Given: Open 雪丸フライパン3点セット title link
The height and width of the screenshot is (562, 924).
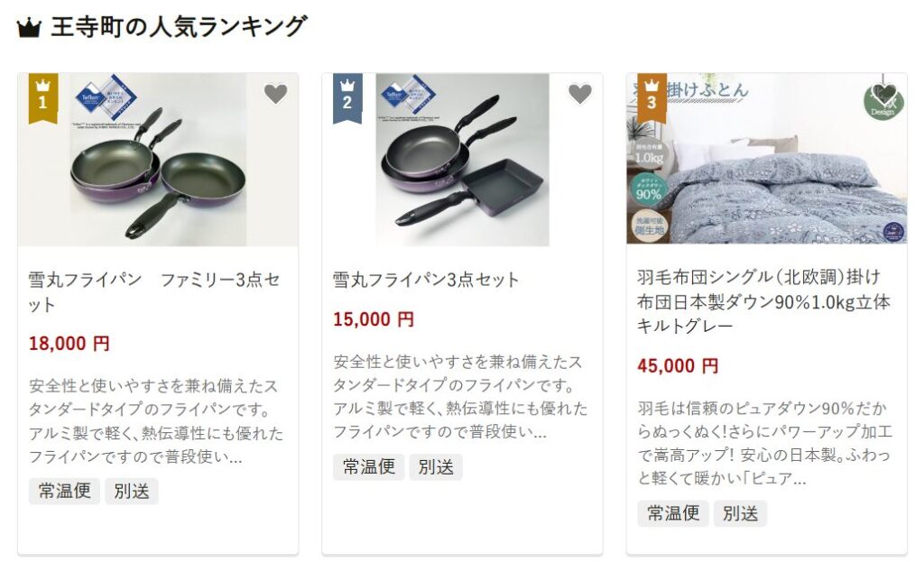Looking at the screenshot, I should (x=426, y=280).
